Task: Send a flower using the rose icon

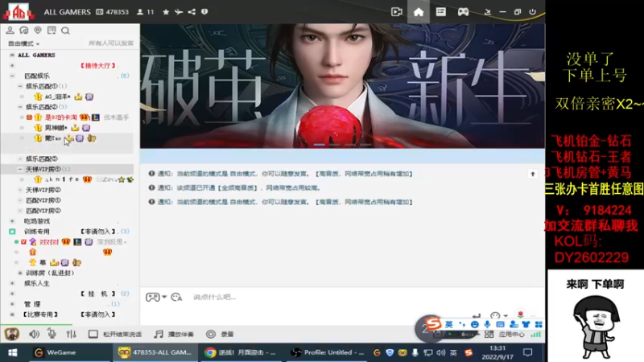Action: coord(520,315)
